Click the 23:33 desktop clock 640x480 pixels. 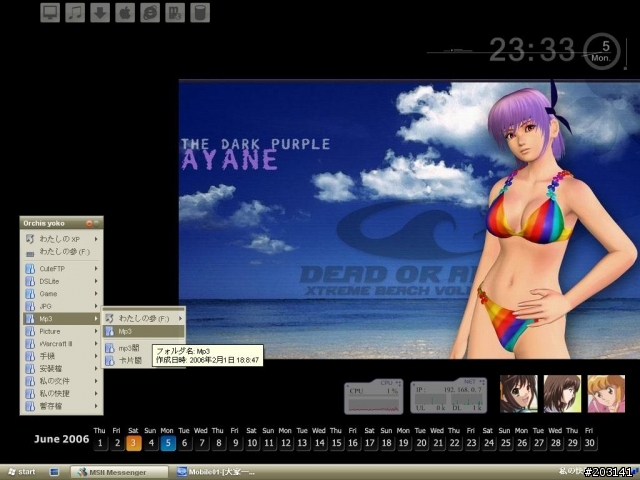532,50
